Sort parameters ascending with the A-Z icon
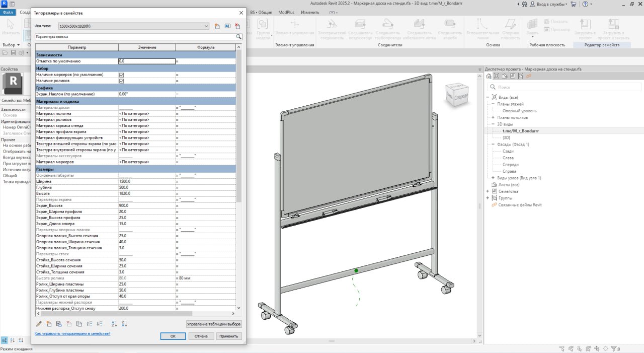The width and height of the screenshot is (644, 353). click(114, 323)
